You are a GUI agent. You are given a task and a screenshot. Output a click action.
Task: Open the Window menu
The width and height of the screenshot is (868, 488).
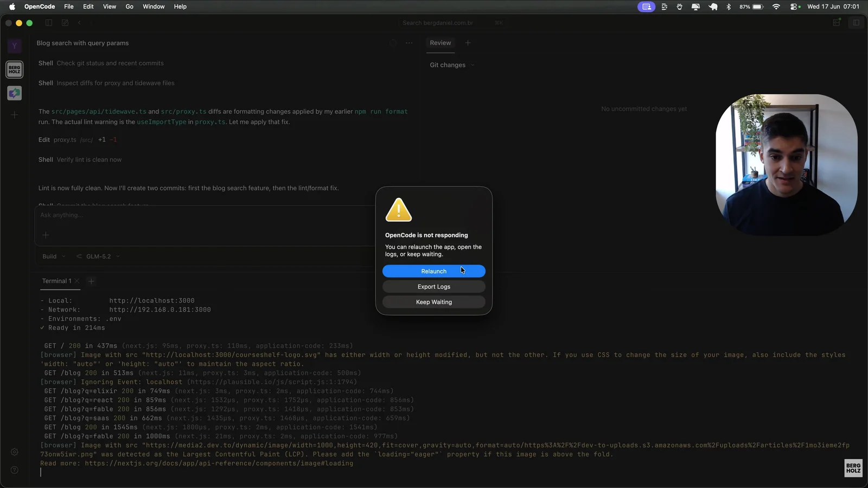click(154, 7)
